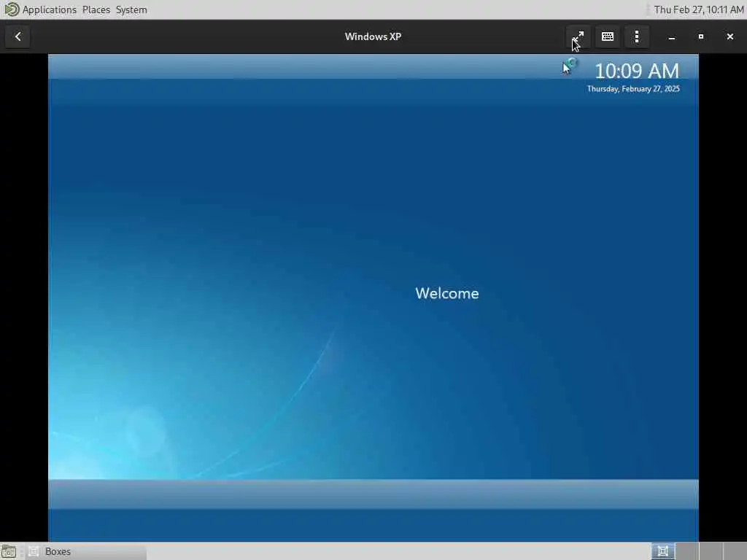Open the System menu
Image resolution: width=747 pixels, height=560 pixels.
(x=131, y=9)
